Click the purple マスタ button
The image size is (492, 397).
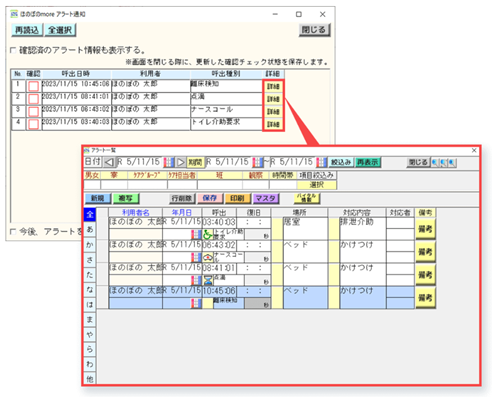pos(266,198)
